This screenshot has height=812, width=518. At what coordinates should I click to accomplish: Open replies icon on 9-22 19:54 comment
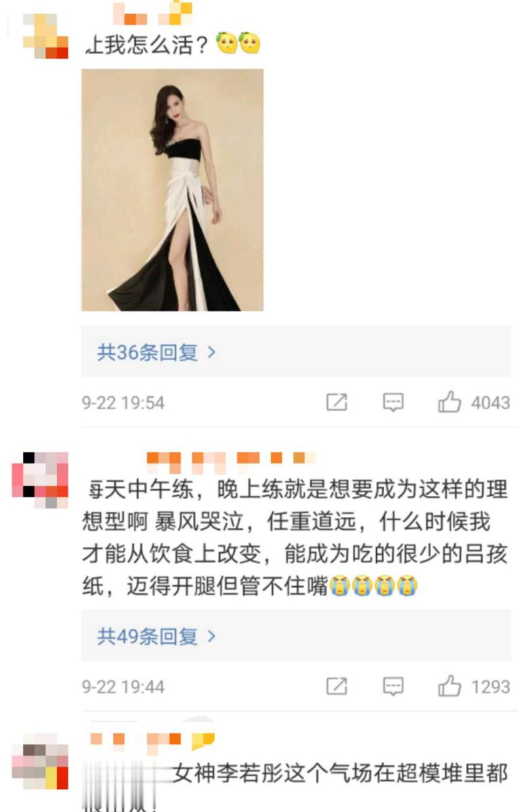[x=393, y=402]
